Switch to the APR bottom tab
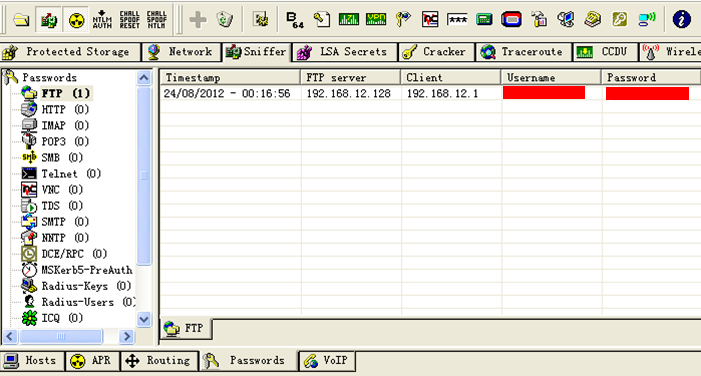The height and width of the screenshot is (376, 701). tap(93, 360)
